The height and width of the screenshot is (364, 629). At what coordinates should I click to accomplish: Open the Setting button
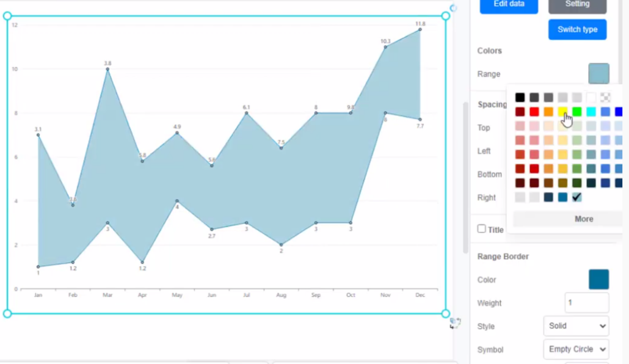point(577,5)
